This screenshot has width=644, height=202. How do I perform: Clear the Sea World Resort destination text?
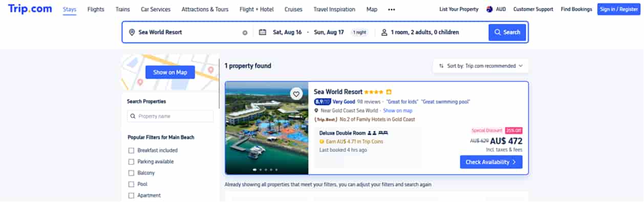click(x=245, y=32)
